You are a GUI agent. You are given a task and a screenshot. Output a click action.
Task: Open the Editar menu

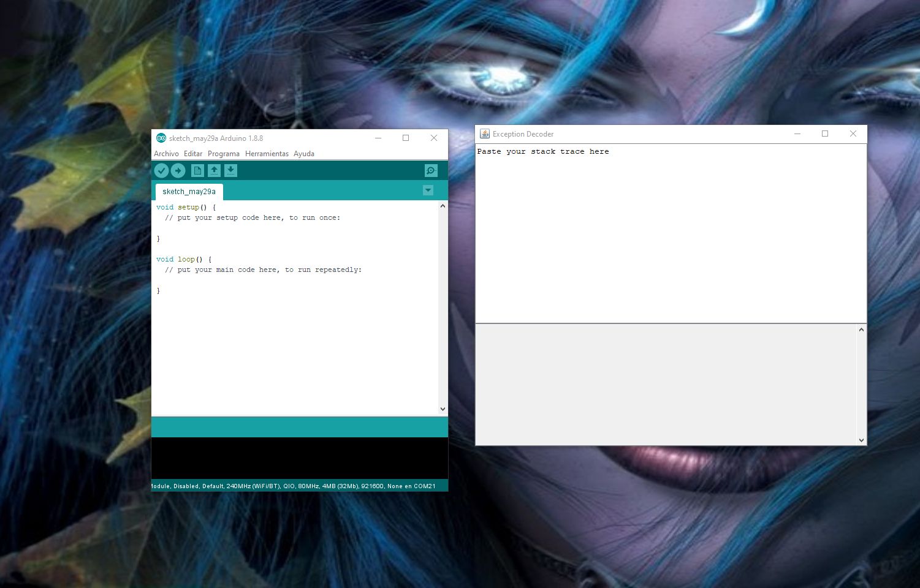192,153
